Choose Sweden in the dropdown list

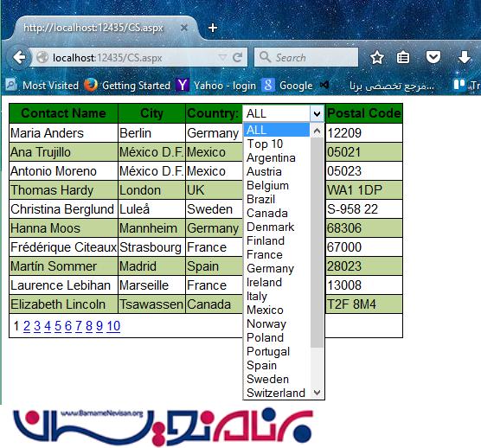pos(277,379)
